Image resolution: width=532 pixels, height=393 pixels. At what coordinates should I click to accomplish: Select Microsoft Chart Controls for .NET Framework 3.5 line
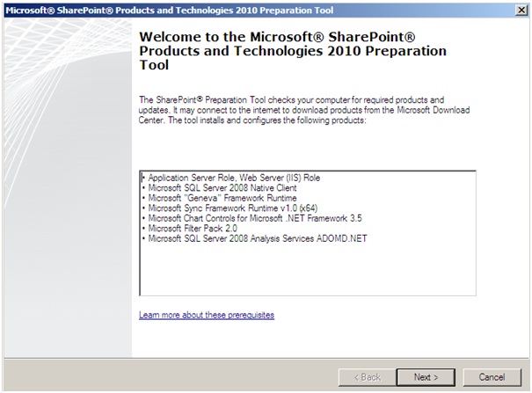pyautogui.click(x=254, y=218)
